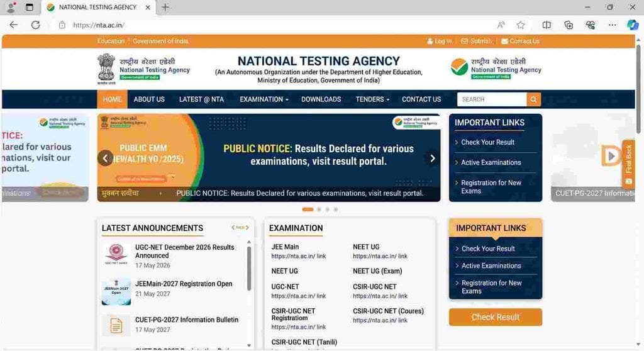Select second carousel dot

(x=319, y=209)
